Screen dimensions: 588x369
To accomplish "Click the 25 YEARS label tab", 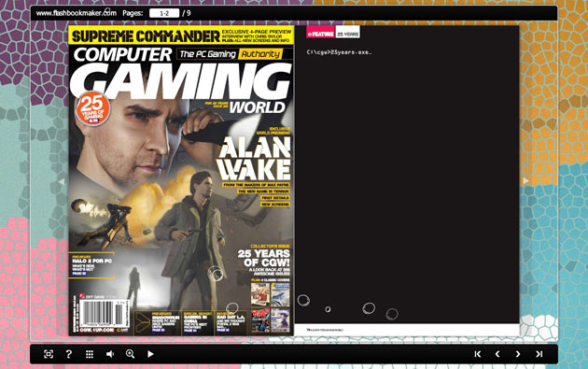I will pos(347,34).
